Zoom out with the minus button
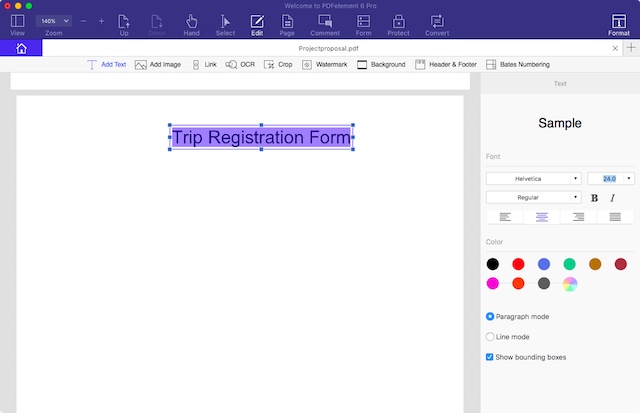Image resolution: width=640 pixels, height=413 pixels. 83,21
